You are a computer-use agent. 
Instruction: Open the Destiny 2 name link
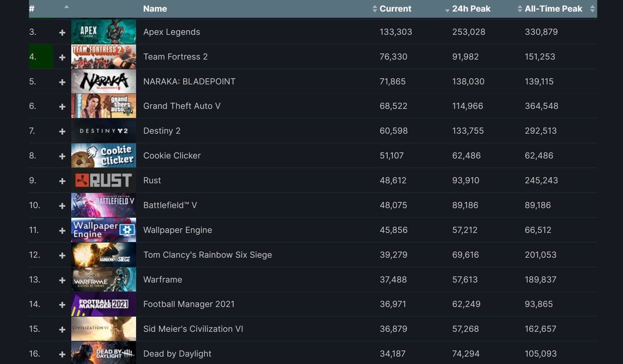(162, 131)
